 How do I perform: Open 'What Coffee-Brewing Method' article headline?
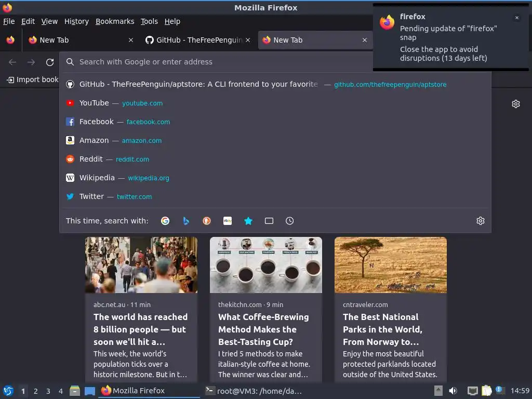[263, 329]
